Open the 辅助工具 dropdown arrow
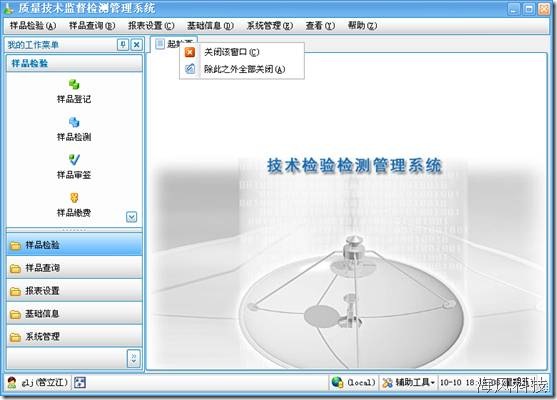557x400 pixels. click(432, 383)
